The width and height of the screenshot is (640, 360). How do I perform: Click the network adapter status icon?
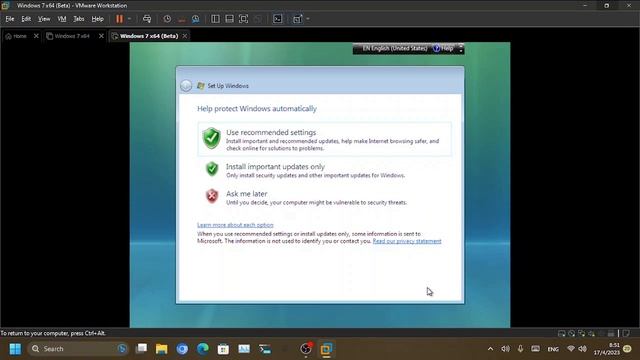pos(582,333)
